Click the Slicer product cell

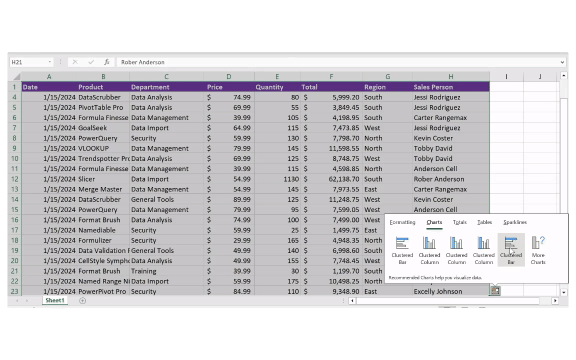[103, 179]
